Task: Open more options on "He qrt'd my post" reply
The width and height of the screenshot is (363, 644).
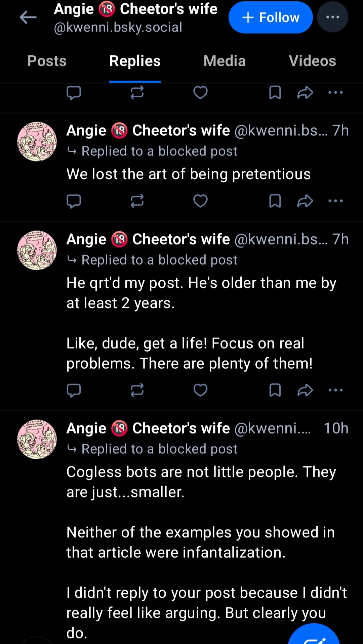Action: pos(335,390)
